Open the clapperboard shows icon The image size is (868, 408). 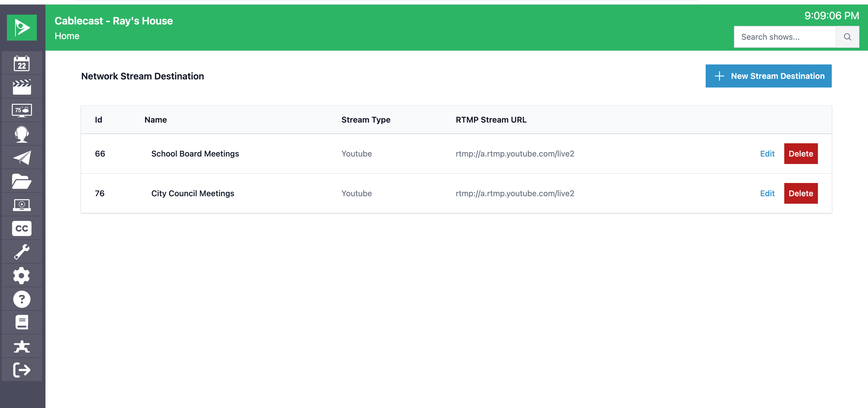(22, 87)
